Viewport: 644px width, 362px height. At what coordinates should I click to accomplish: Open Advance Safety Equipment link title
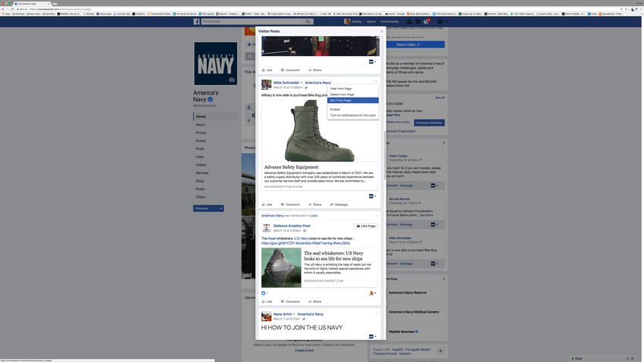coord(291,167)
